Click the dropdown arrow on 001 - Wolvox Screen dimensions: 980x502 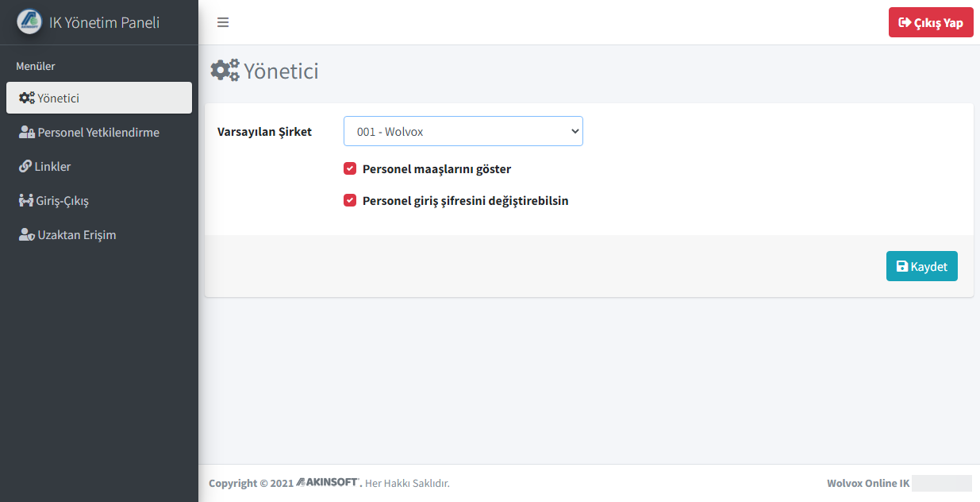pos(575,131)
